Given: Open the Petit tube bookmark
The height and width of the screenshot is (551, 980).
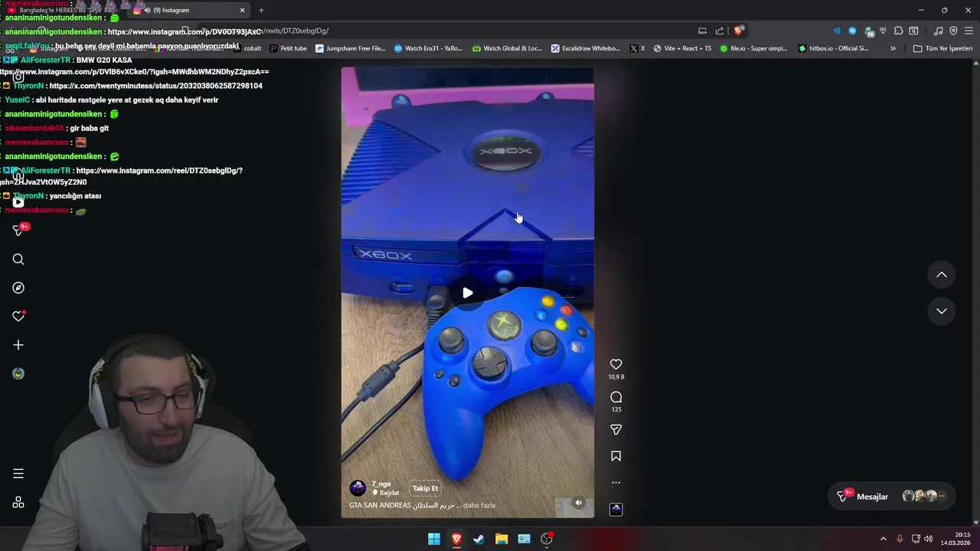Looking at the screenshot, I should tap(289, 48).
